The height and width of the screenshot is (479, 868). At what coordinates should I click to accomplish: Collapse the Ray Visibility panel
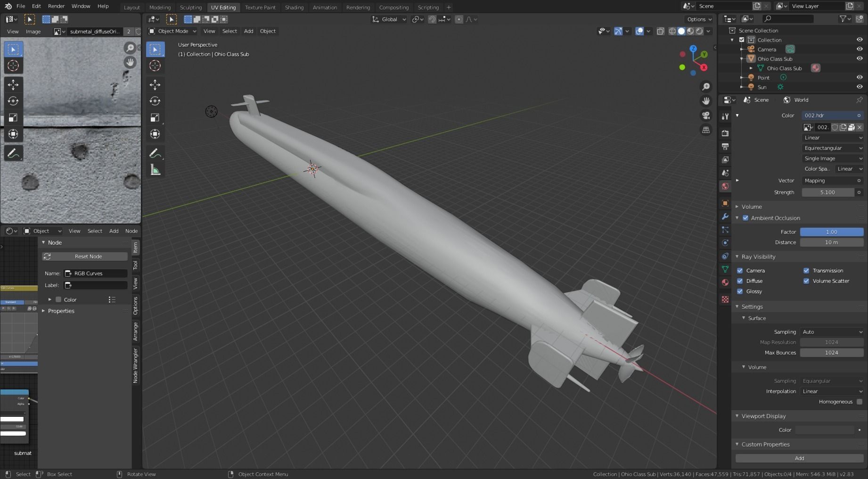758,257
